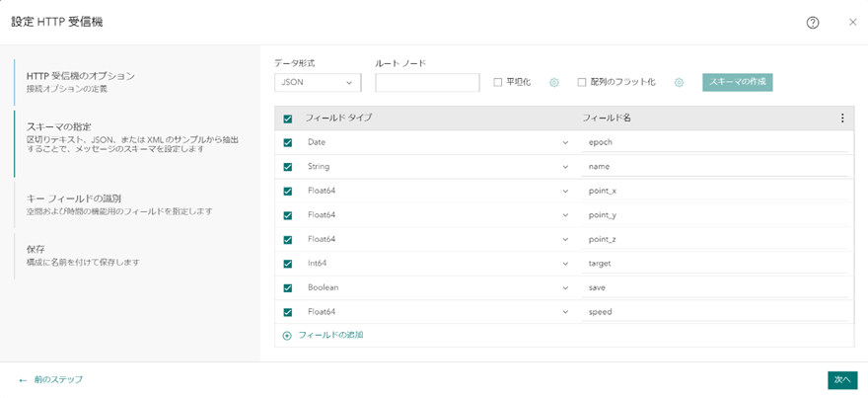Expand the Date field type dropdown

565,142
